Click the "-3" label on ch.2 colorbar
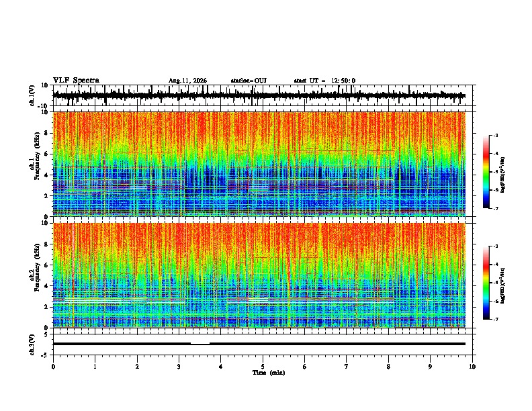Viewport: 532px width, 411px height. (495, 246)
